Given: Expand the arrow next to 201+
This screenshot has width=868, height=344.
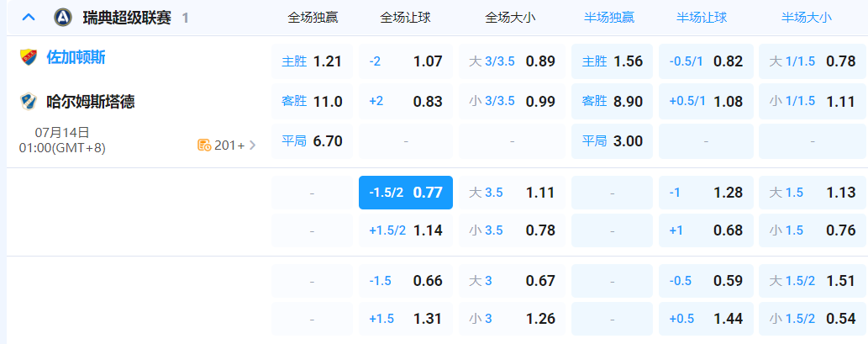Looking at the screenshot, I should click(x=252, y=146).
